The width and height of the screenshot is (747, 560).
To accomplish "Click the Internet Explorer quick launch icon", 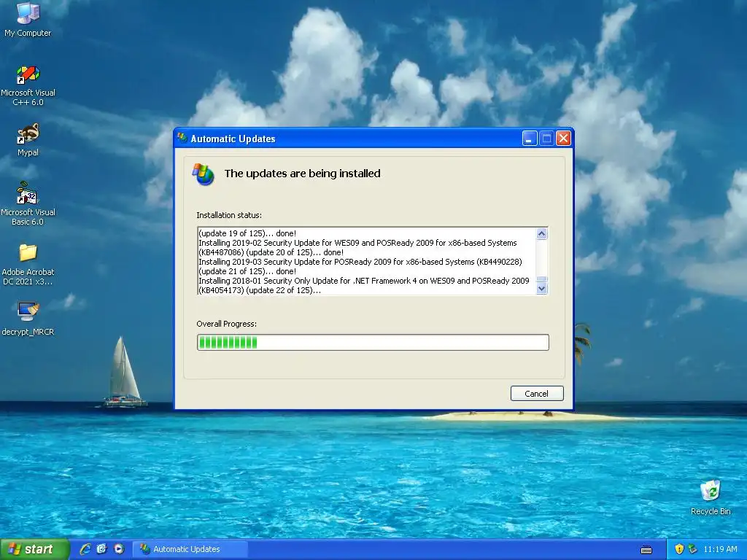I will pos(85,549).
